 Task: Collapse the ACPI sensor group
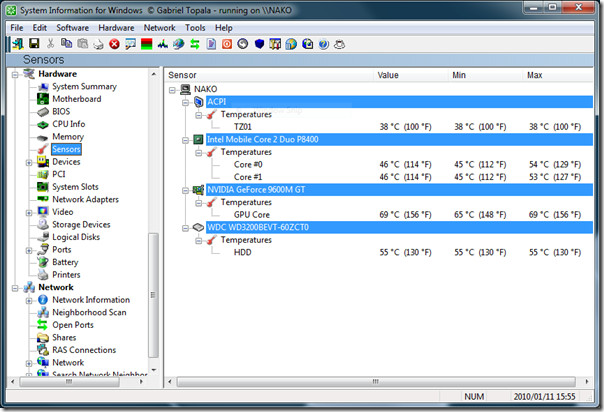click(185, 102)
